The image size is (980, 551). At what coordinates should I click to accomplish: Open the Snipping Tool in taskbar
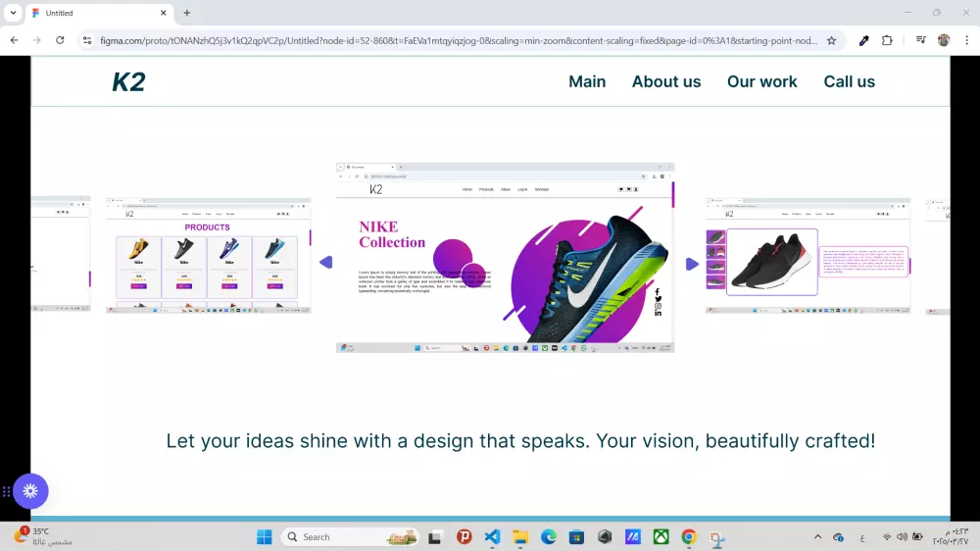(717, 538)
